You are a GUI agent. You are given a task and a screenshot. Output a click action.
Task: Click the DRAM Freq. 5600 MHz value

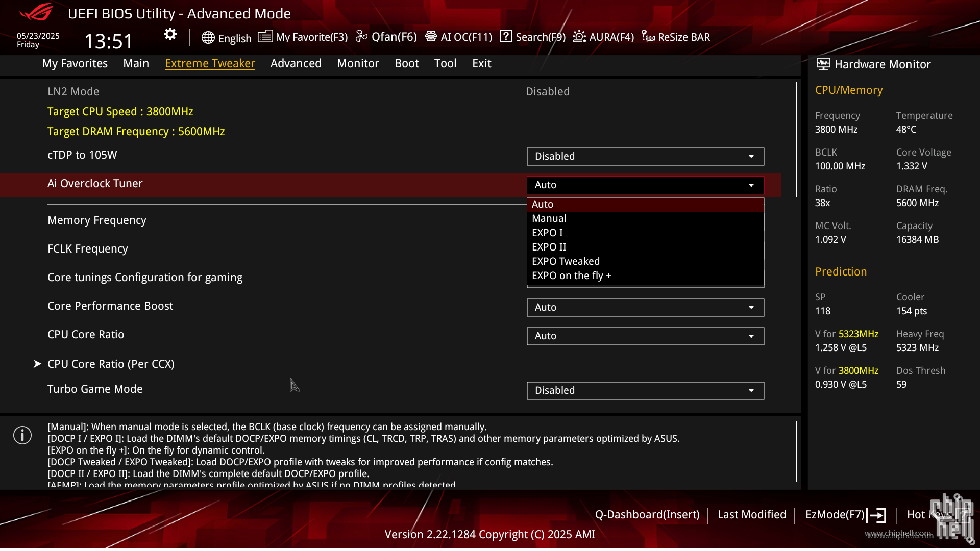[917, 203]
